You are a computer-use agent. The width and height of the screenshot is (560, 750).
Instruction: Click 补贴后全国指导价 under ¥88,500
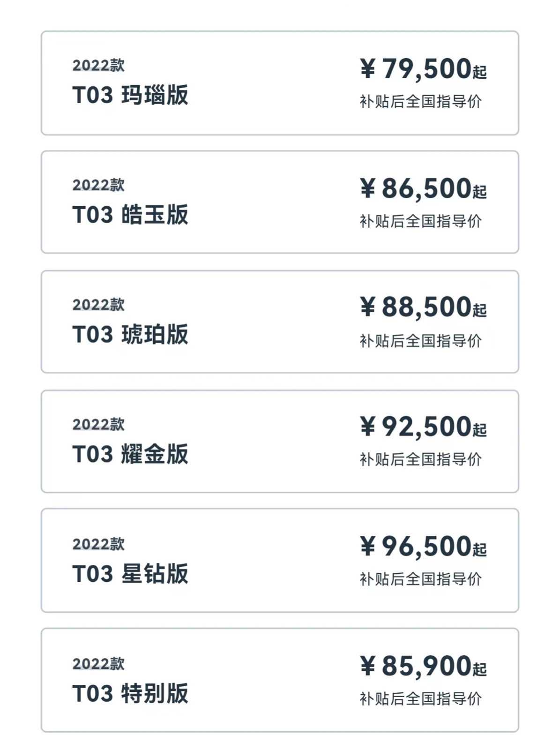click(420, 341)
